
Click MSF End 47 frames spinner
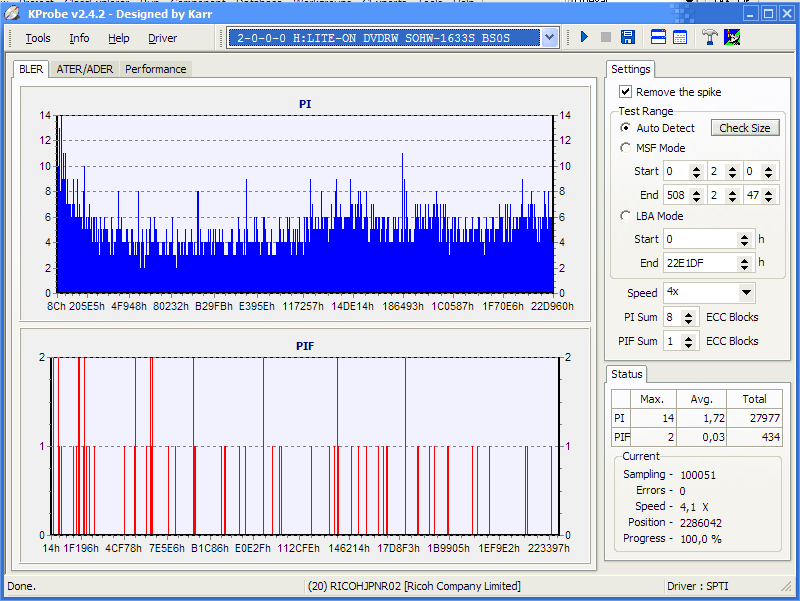pyautogui.click(x=768, y=195)
